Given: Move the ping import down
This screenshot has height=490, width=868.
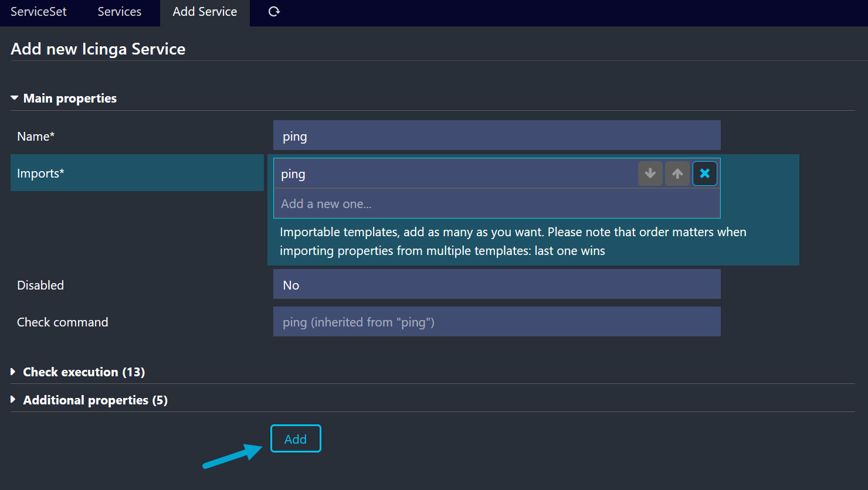Looking at the screenshot, I should point(650,173).
